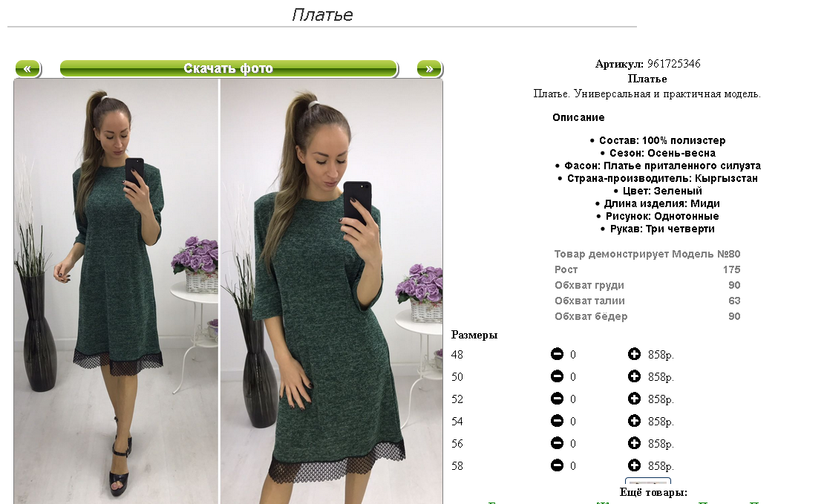Add one item of size 54
The width and height of the screenshot is (827, 504).
click(634, 421)
